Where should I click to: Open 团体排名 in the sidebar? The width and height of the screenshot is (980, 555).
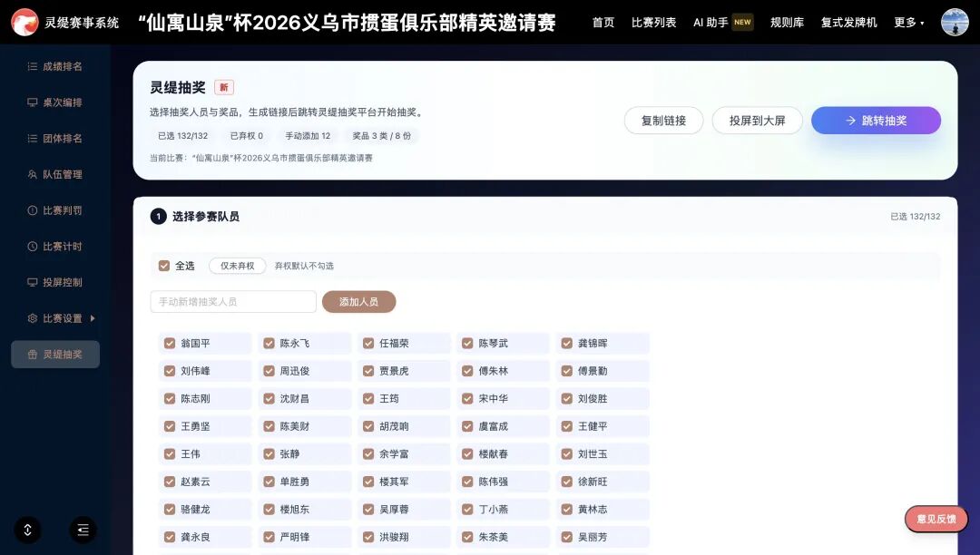[x=55, y=139]
